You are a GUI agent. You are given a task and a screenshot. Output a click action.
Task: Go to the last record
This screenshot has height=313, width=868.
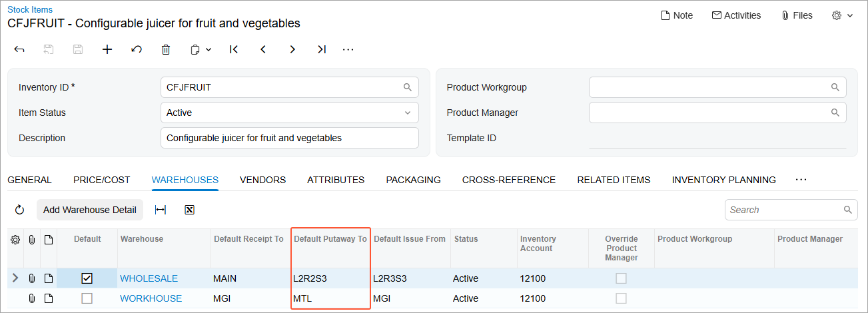pyautogui.click(x=322, y=49)
